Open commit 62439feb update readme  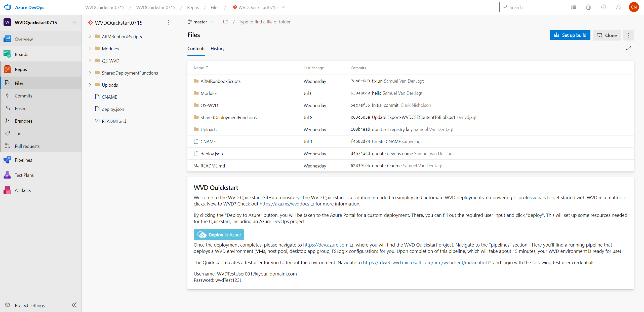376,165
